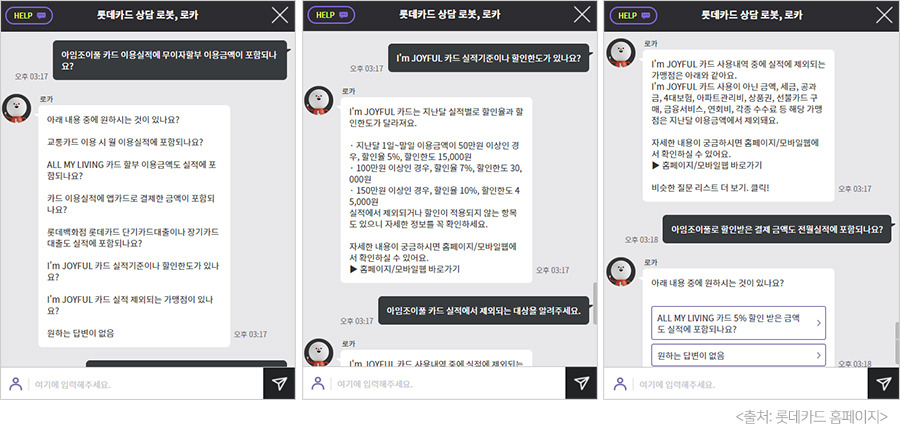Image resolution: width=900 pixels, height=435 pixels.
Task: Click text '150만원 이상인 경우, 할인율 10%'
Action: tap(412, 191)
